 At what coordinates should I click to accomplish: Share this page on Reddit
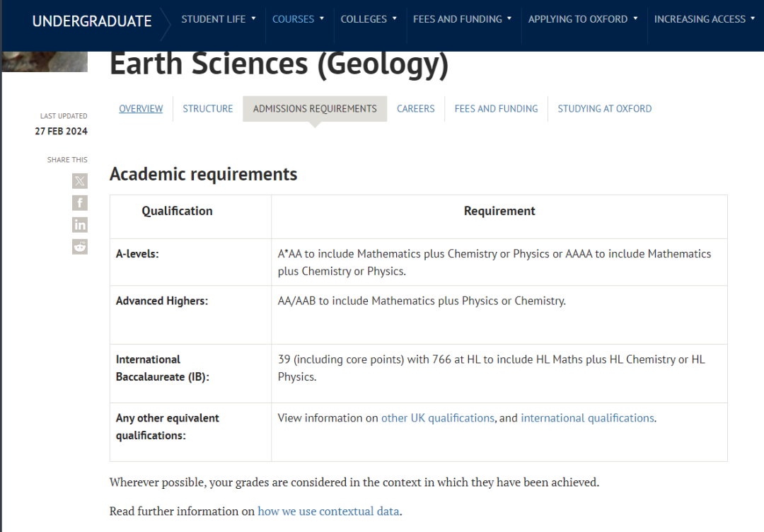pos(80,247)
